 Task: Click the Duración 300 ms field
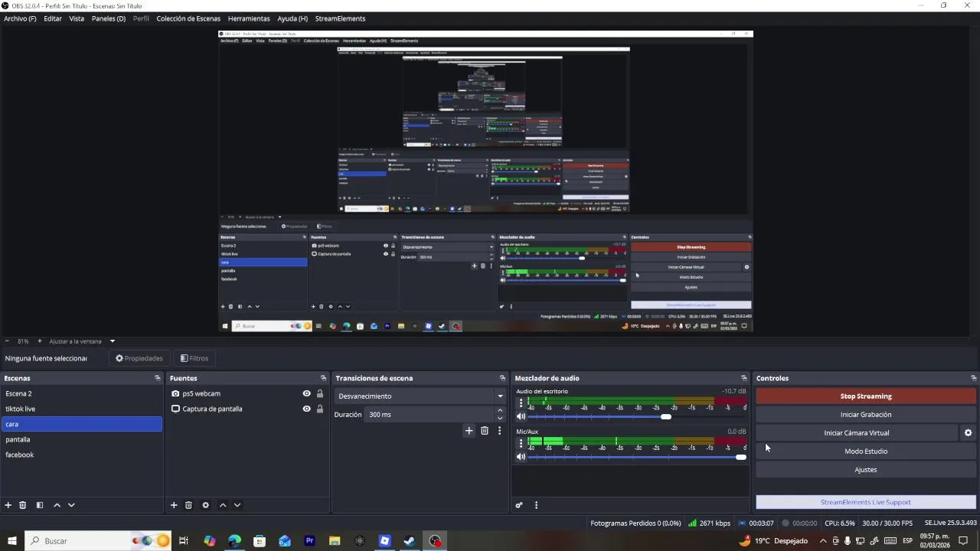click(430, 415)
